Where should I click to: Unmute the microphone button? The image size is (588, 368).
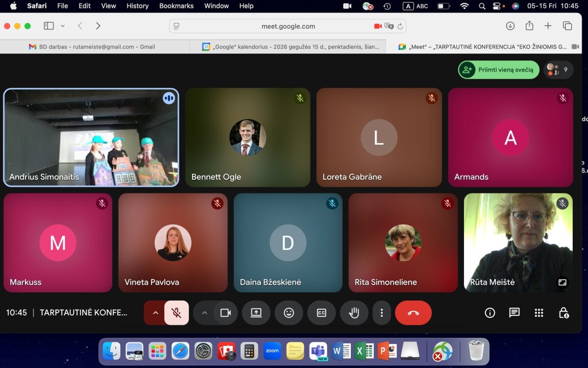(x=176, y=313)
